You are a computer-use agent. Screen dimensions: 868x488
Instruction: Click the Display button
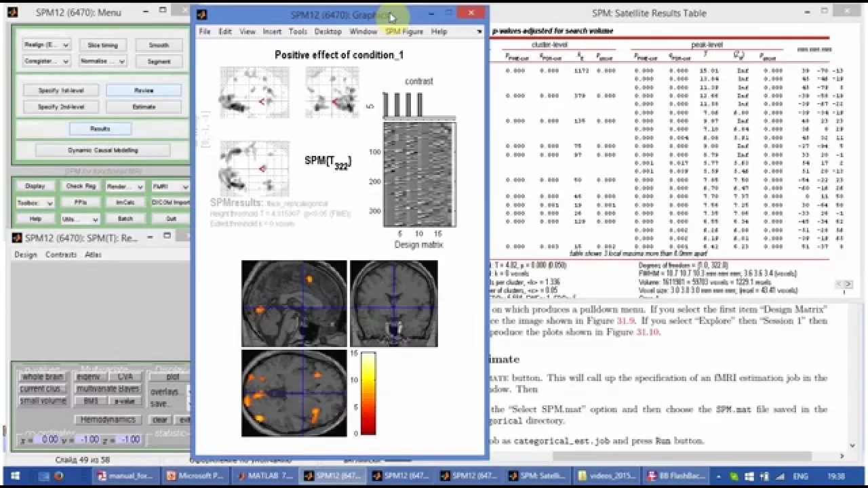coord(35,186)
